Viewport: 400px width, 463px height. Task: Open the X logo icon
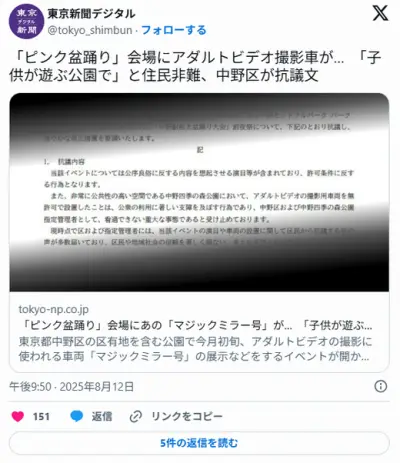[x=380, y=14]
